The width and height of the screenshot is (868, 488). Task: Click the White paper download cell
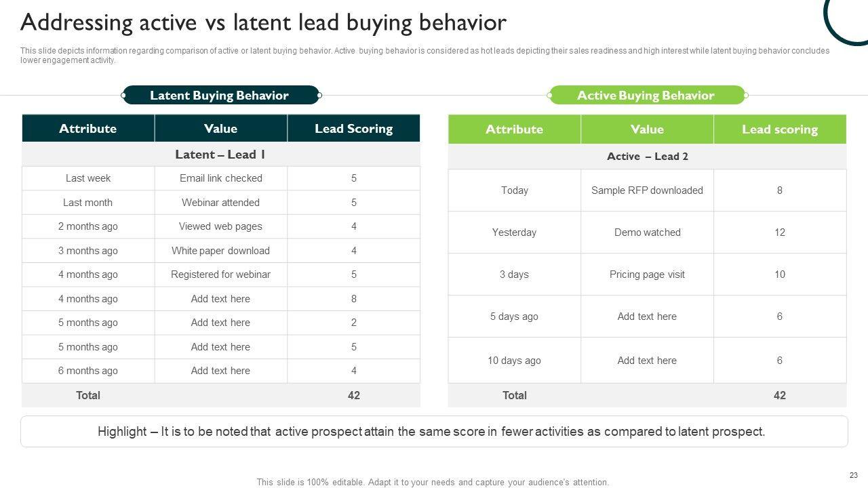coord(220,251)
